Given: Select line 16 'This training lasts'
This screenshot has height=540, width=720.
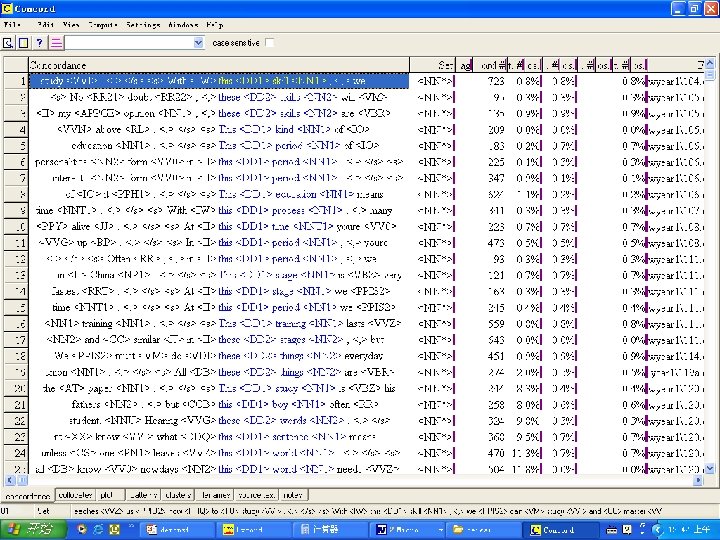Looking at the screenshot, I should [219, 323].
